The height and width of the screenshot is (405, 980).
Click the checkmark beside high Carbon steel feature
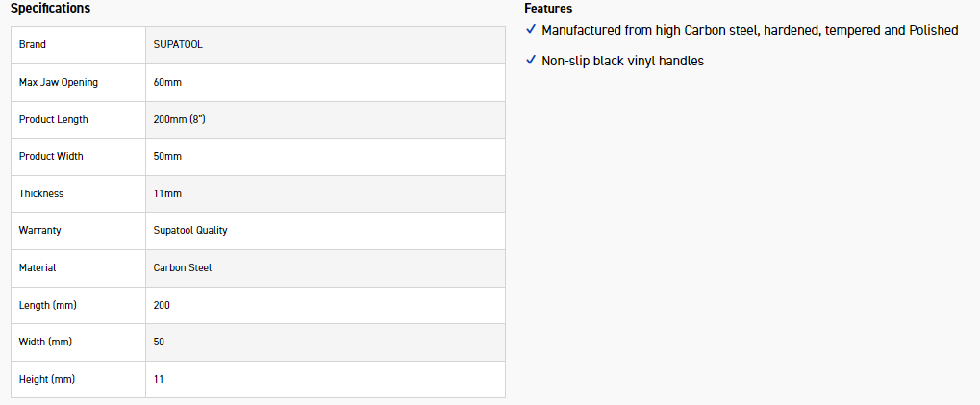531,30
